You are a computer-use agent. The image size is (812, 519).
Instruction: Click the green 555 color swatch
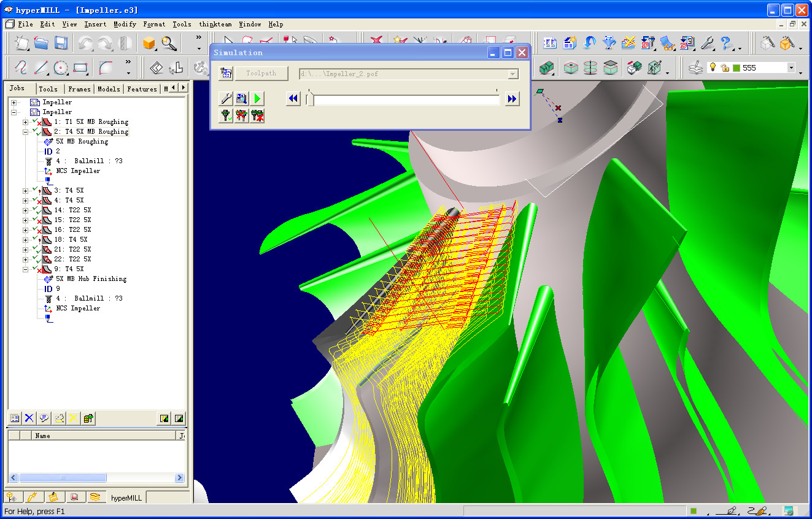point(737,68)
